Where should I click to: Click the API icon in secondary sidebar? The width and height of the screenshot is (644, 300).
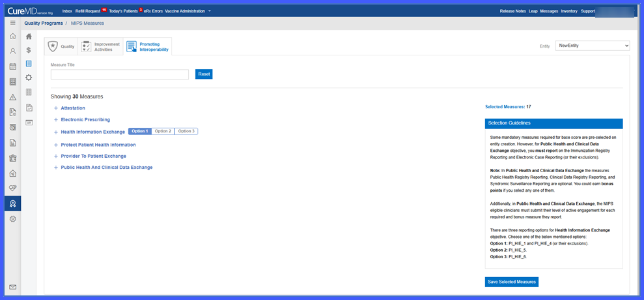29,123
